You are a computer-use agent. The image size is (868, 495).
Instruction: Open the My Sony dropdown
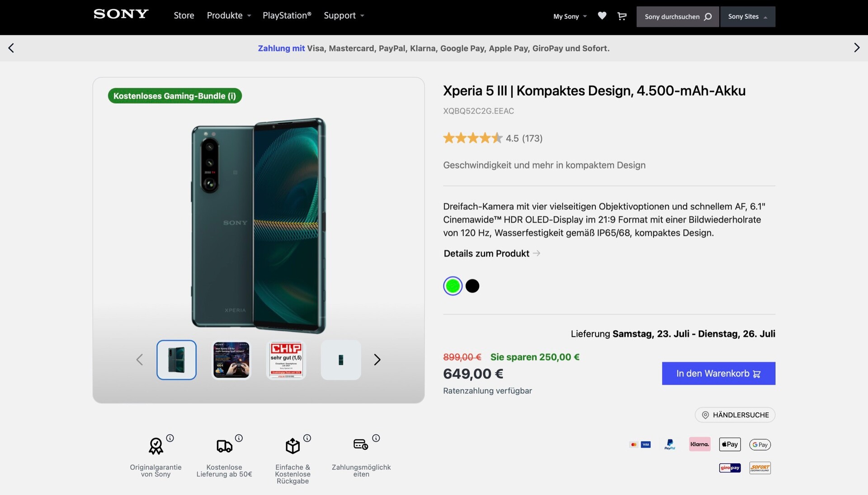click(570, 16)
